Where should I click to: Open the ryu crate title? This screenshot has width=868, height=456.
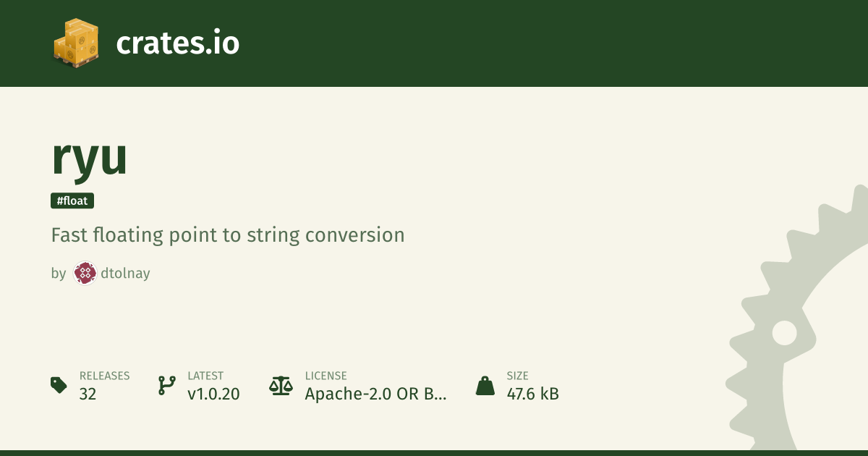(x=90, y=157)
